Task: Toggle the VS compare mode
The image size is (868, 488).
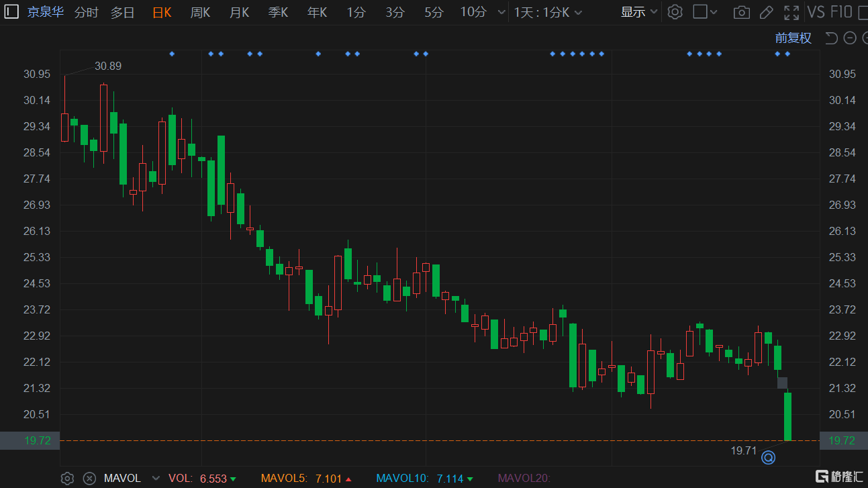Action: (816, 12)
